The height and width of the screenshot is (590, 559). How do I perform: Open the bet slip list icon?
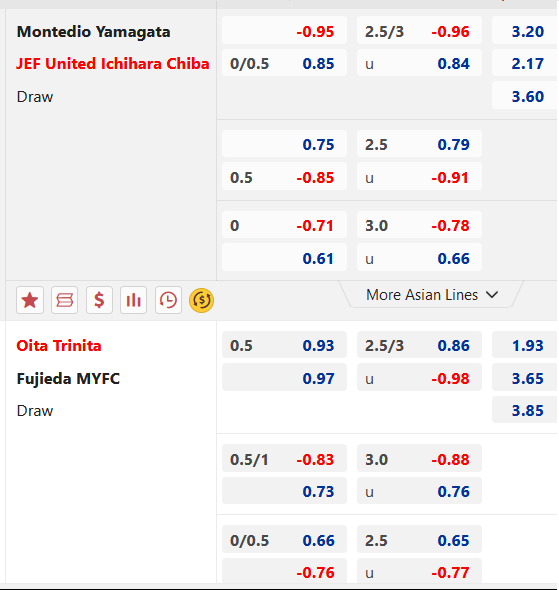click(64, 300)
